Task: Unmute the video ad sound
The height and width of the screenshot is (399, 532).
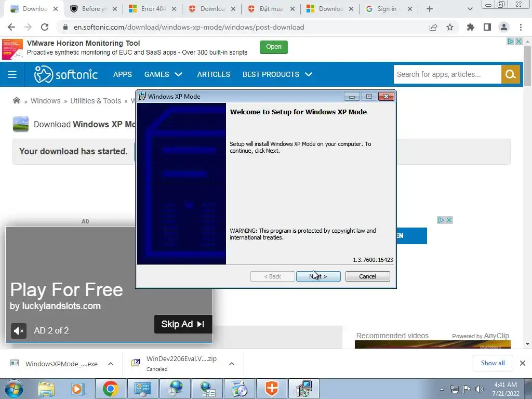Action: pos(19,330)
